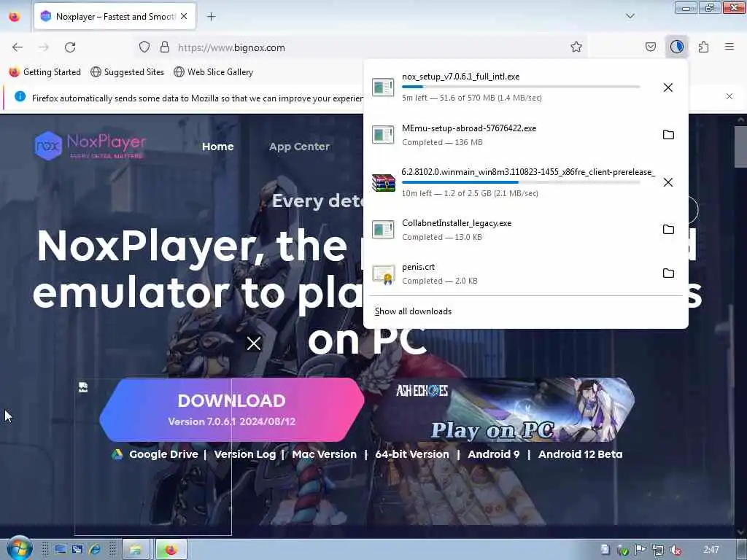Viewport: 747px width, 560px height.
Task: Select the 6.2.8102.0.winmain archive entry
Action: click(x=510, y=182)
